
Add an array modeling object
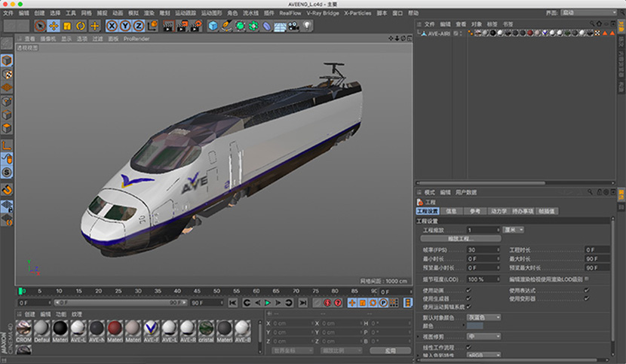coord(253,26)
